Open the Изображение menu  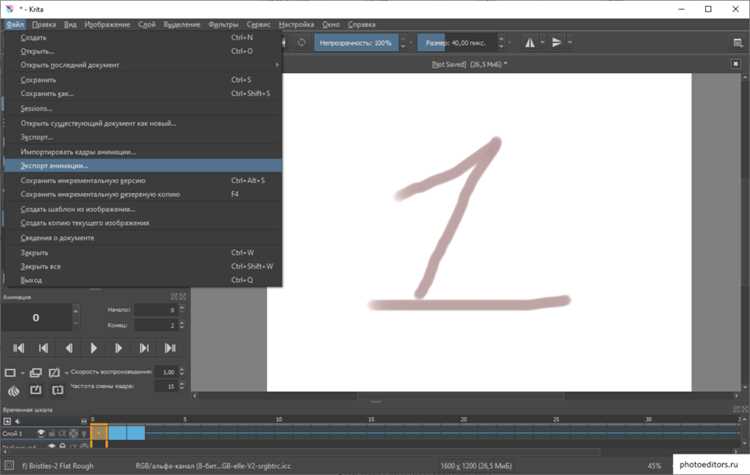coord(107,24)
